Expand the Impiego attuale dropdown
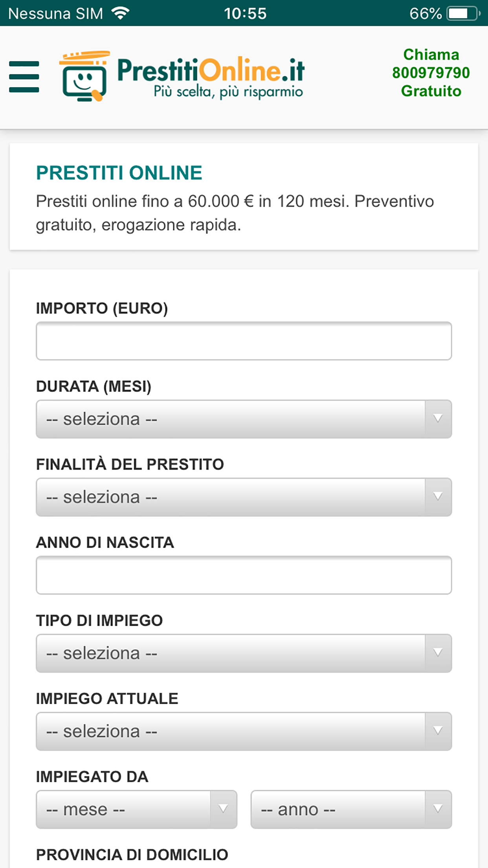This screenshot has width=488, height=868. coord(230,732)
